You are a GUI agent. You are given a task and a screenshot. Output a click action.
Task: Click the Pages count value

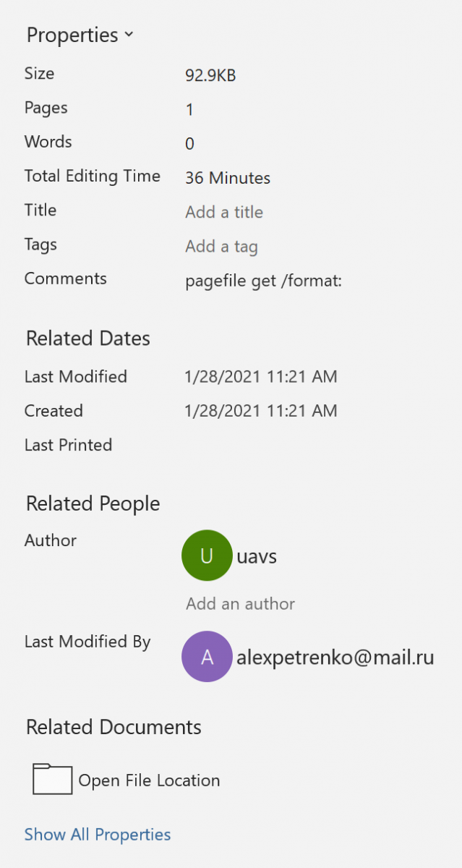tap(189, 110)
